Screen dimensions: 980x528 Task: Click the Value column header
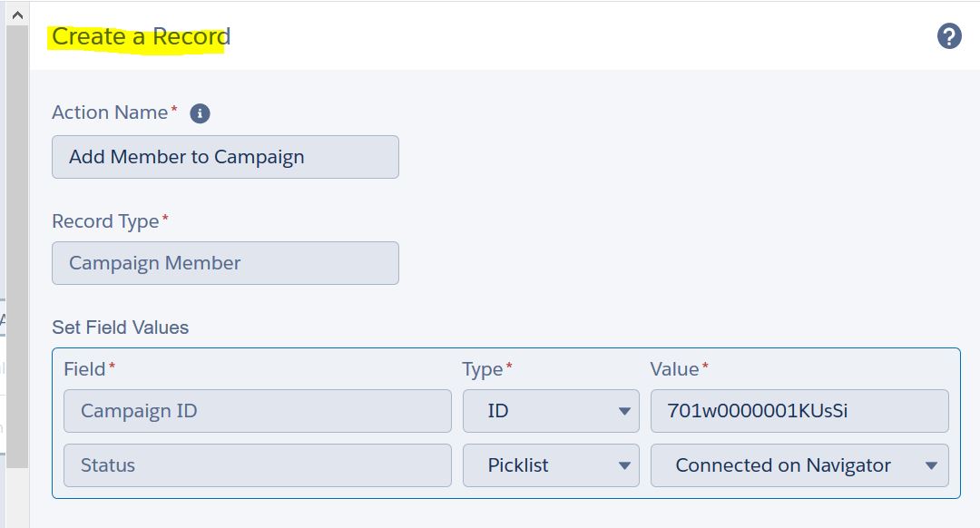tap(675, 369)
